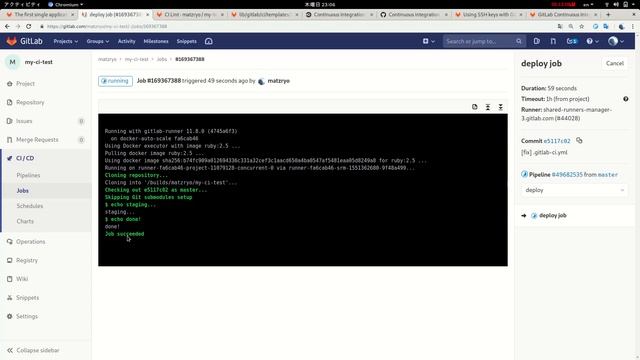Go to Activity in top navigation

[127, 41]
